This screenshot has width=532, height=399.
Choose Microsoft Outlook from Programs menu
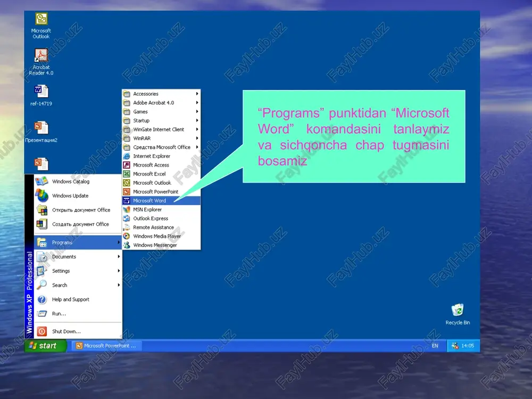161,182
